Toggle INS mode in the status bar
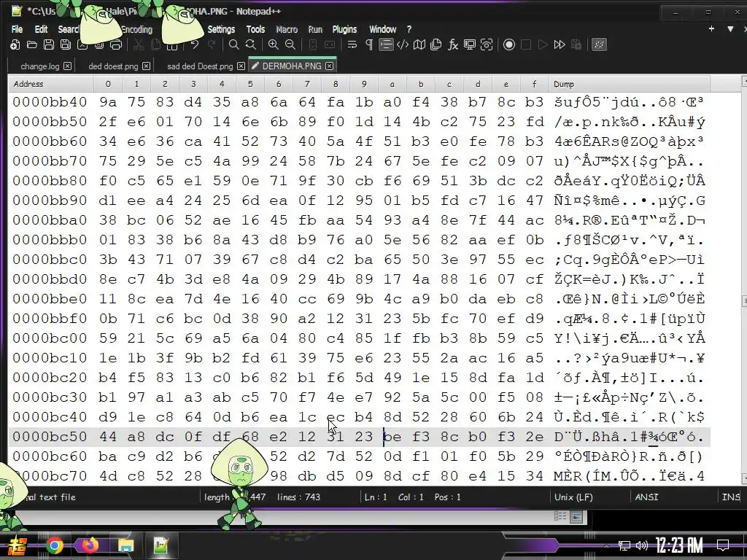747x560 pixels. 731,497
